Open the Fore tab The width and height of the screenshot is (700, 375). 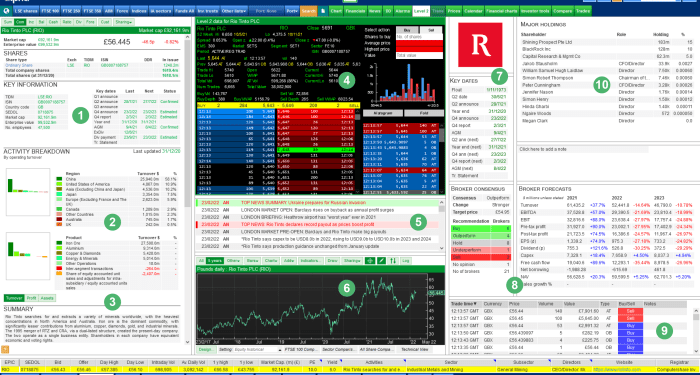point(90,21)
